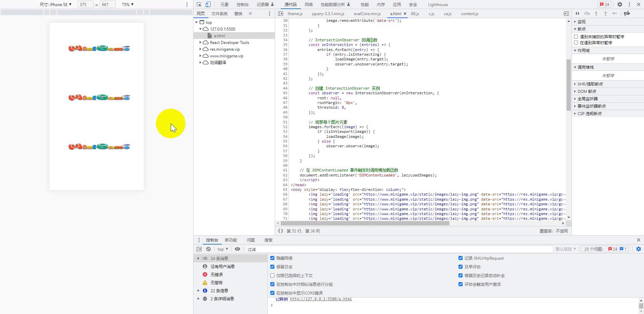Open the iPhone SE device dropdown
The height and width of the screenshot is (314, 644).
pos(56,4)
